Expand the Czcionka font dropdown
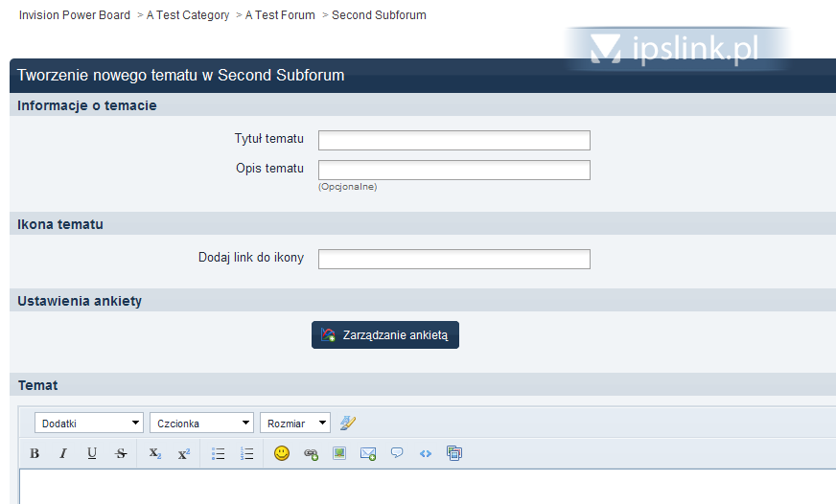This screenshot has width=836, height=504. point(202,424)
